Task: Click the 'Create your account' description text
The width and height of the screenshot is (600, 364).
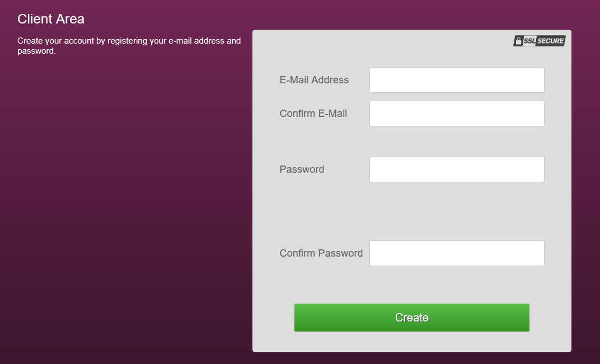Action: 129,46
